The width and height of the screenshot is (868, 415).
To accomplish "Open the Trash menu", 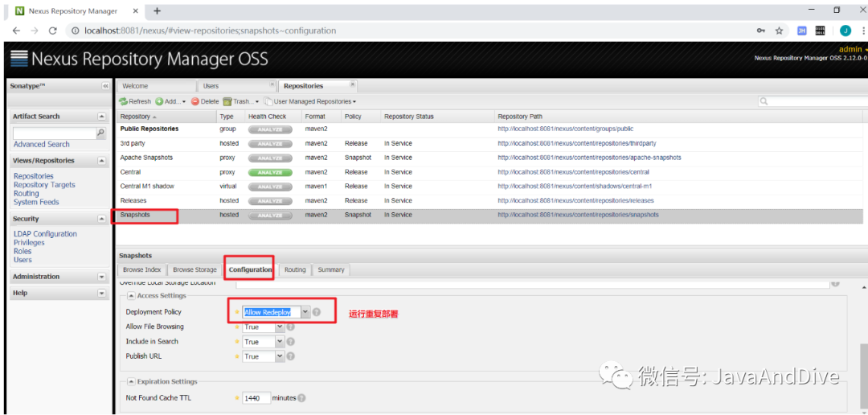I will pyautogui.click(x=241, y=101).
